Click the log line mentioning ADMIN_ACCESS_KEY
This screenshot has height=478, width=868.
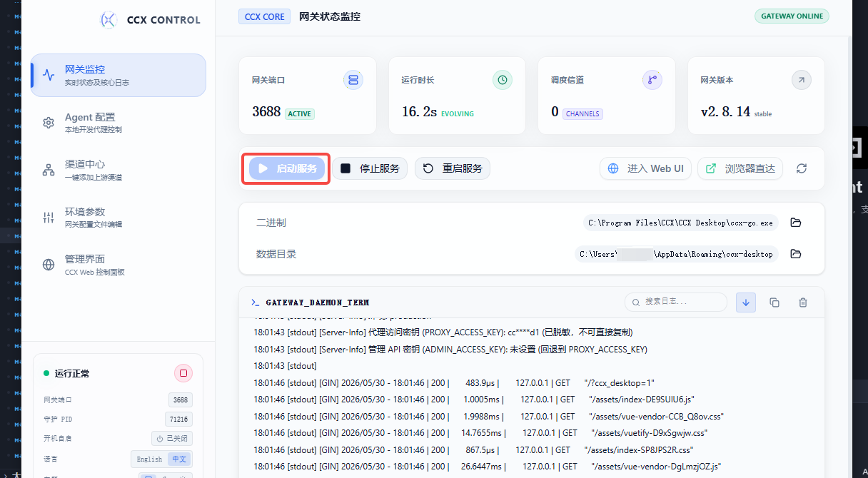(x=450, y=350)
